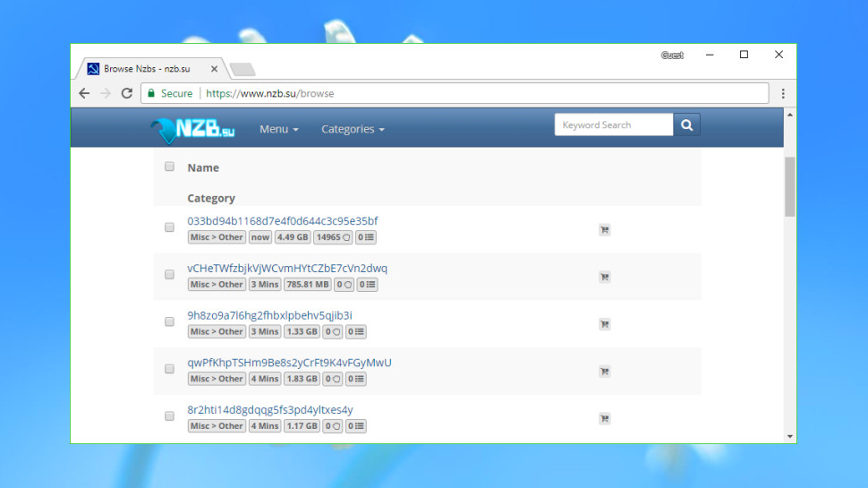The image size is (868, 488).
Task: Click the 1.33 GB size badge
Action: click(x=302, y=331)
